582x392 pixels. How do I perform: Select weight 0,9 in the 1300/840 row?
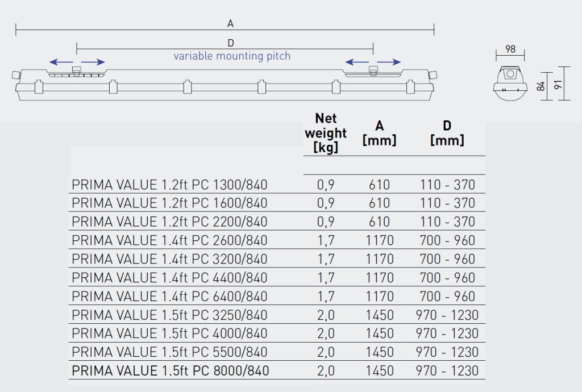[326, 185]
